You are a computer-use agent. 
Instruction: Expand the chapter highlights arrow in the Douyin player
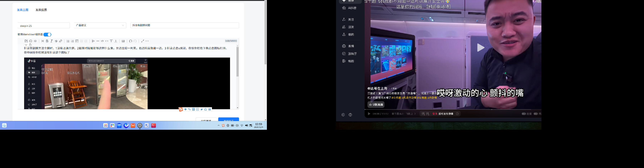click(x=415, y=114)
